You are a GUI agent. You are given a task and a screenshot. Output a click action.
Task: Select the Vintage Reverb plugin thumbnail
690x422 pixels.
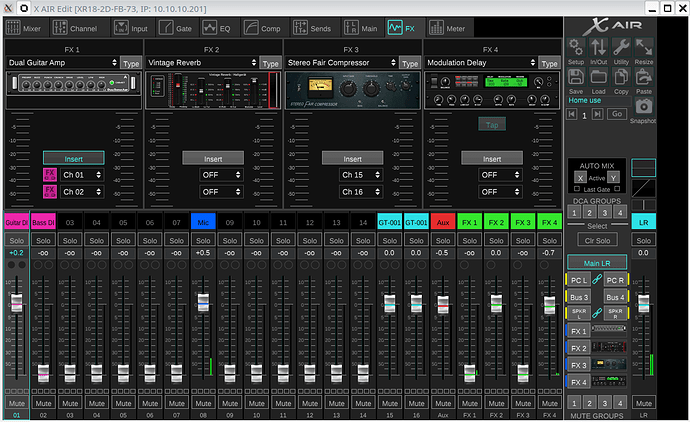pos(213,88)
